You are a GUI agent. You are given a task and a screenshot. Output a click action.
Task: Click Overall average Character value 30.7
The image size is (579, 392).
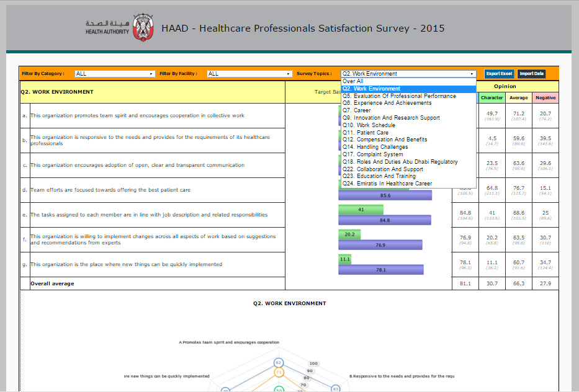tap(492, 283)
